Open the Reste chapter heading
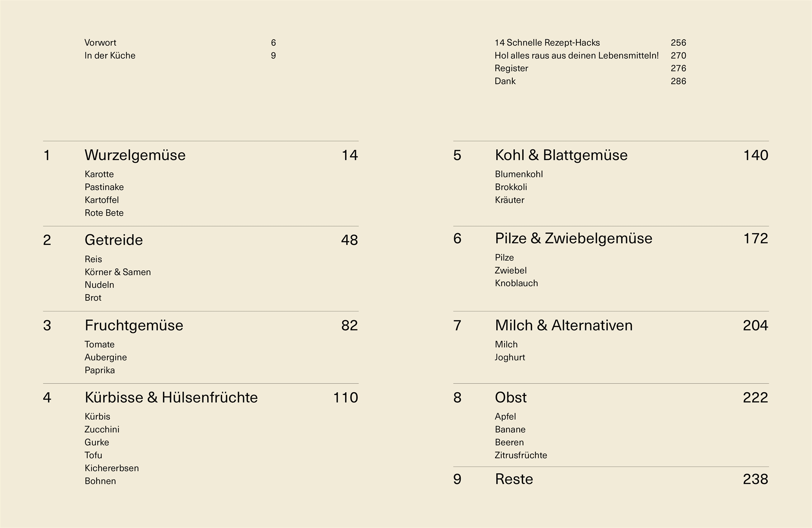This screenshot has height=528, width=812. pyautogui.click(x=514, y=479)
